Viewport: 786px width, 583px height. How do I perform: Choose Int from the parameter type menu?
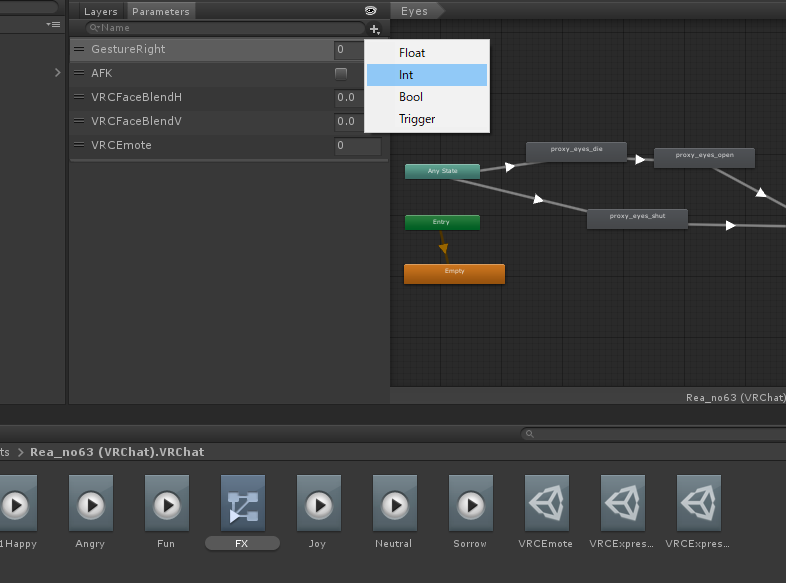(x=427, y=75)
